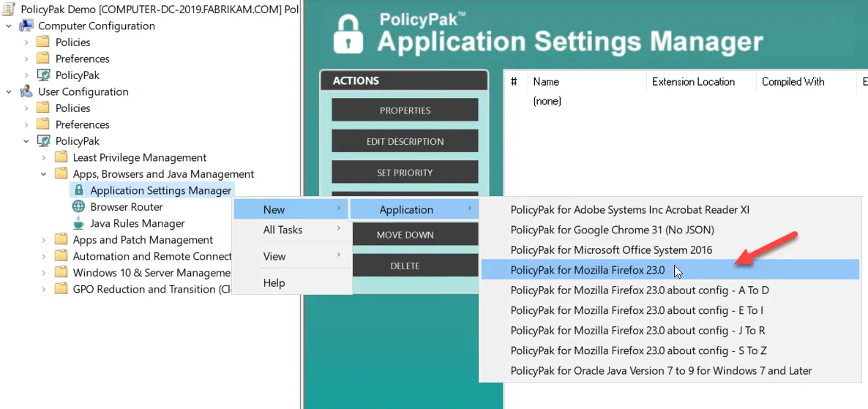Click the MOVE DOWN action button
Screen dimensions: 868x409
click(x=414, y=235)
